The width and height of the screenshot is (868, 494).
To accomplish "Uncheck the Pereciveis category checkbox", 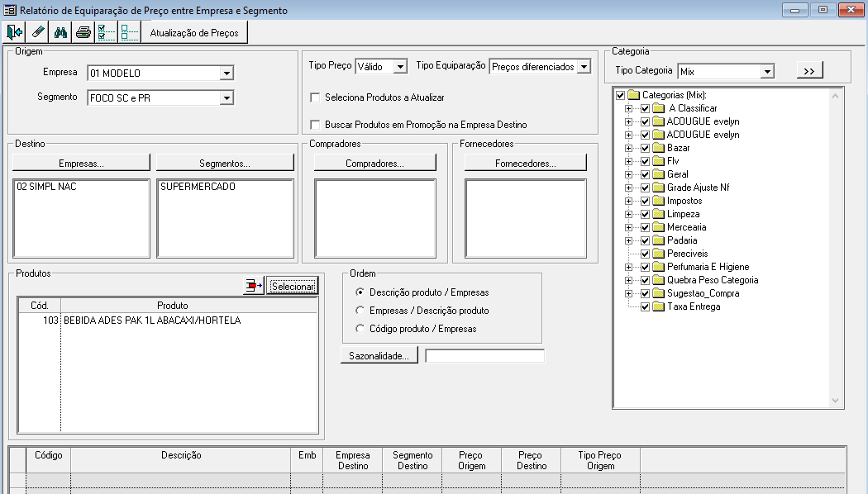I will [645, 254].
